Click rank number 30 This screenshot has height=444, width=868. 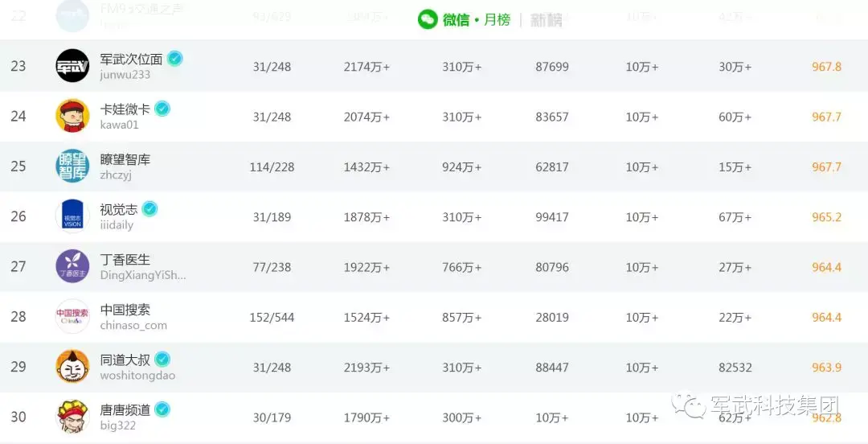pos(18,417)
